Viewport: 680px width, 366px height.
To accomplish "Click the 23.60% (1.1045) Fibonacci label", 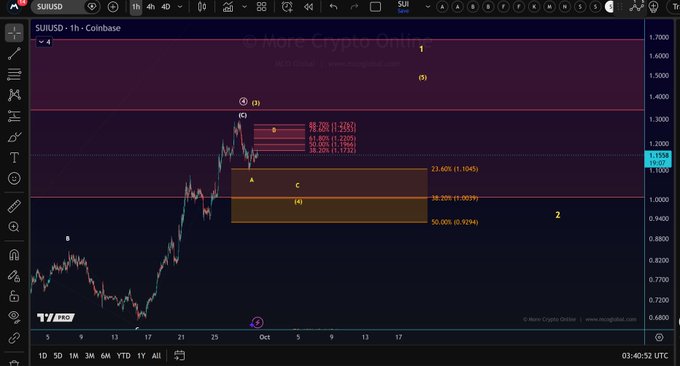I will coord(454,169).
